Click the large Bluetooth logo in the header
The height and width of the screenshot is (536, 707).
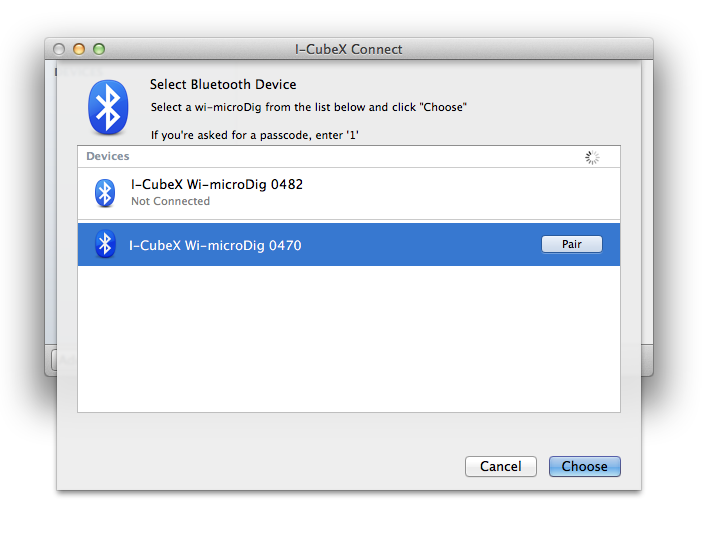pos(108,107)
